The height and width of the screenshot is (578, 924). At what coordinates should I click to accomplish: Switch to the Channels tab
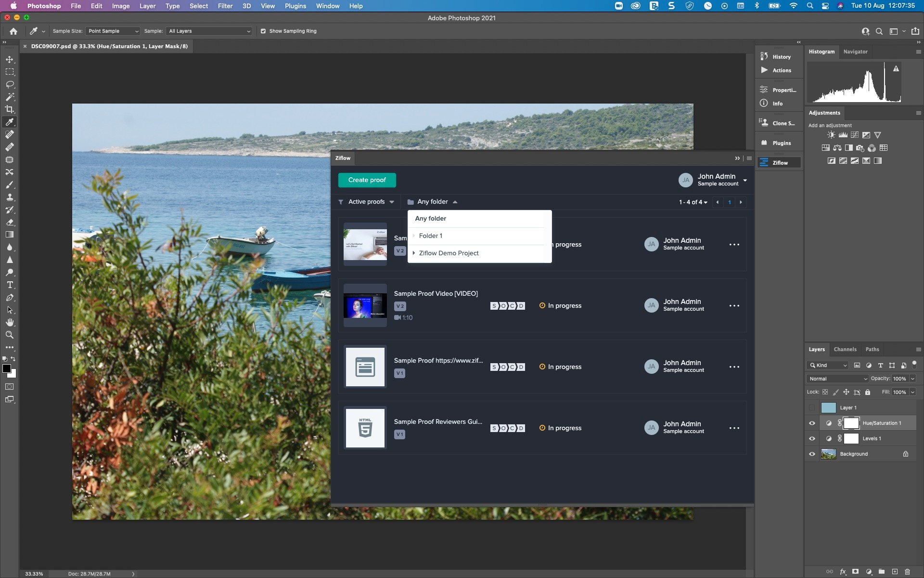[845, 349]
